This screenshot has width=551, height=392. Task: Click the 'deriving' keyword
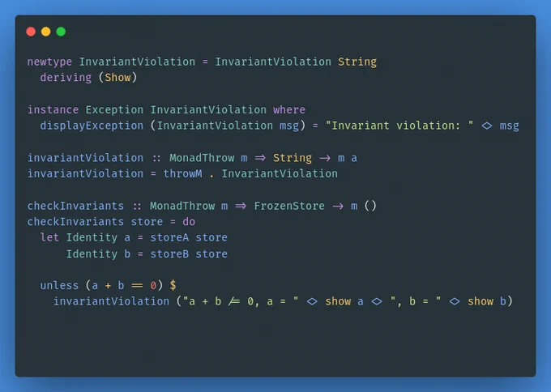(x=66, y=77)
